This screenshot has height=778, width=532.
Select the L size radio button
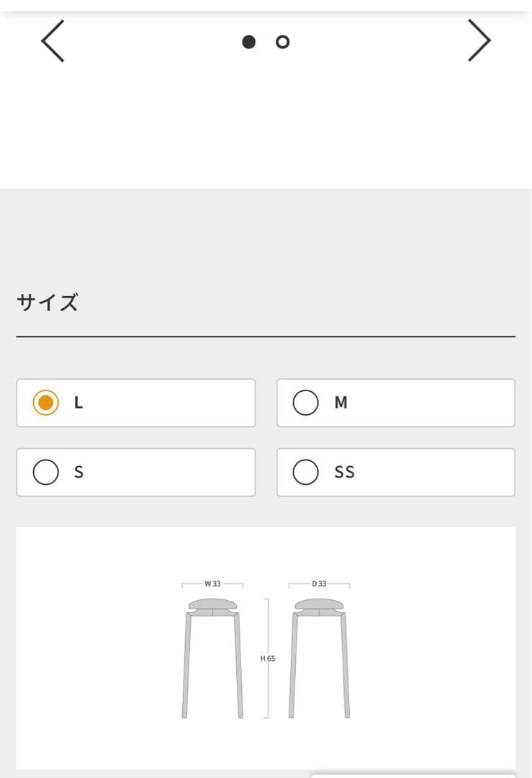click(x=45, y=403)
